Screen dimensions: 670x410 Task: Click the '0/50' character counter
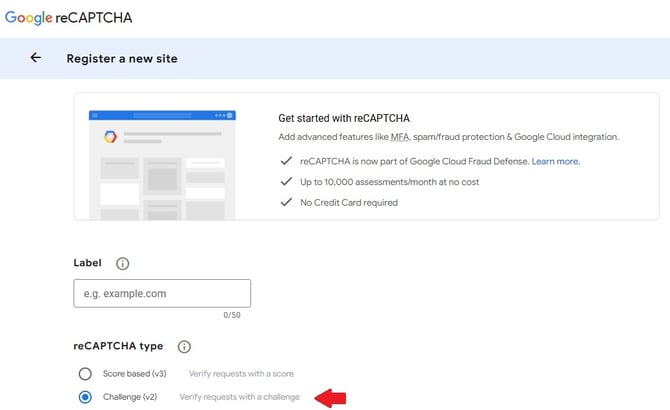pyautogui.click(x=232, y=315)
